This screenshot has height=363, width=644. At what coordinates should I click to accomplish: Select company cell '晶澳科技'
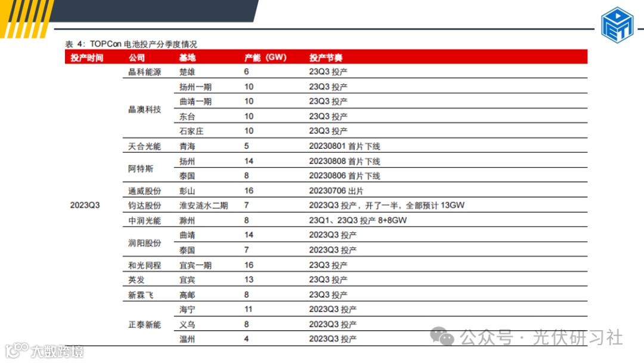pyautogui.click(x=144, y=109)
